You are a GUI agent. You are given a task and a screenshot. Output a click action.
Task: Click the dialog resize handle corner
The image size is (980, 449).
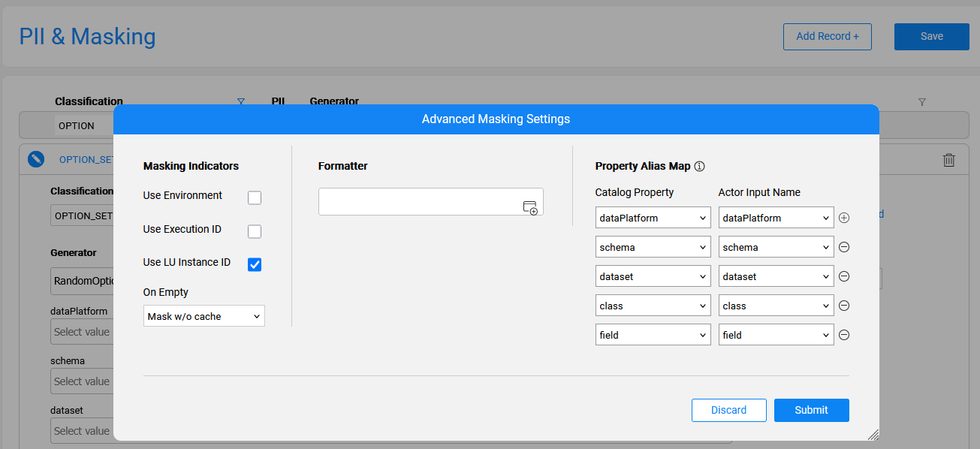[873, 435]
